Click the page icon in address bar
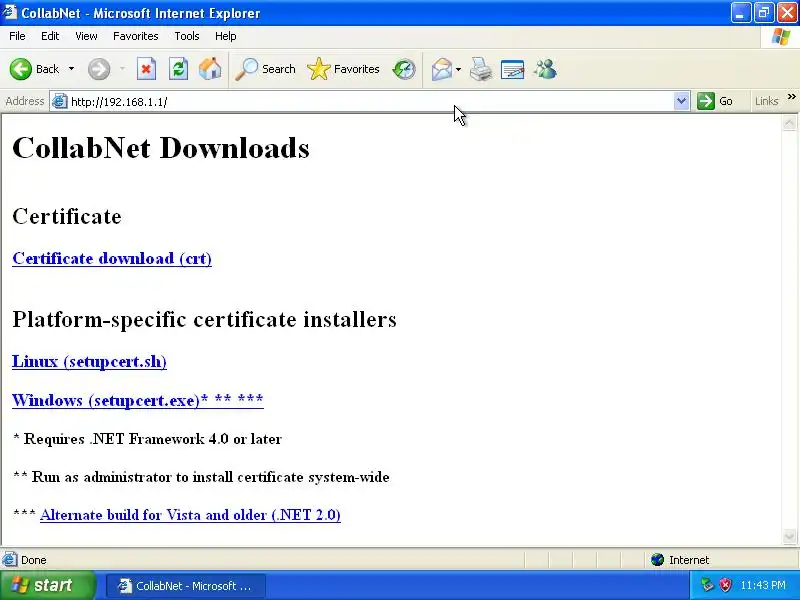800x600 pixels. pyautogui.click(x=60, y=101)
